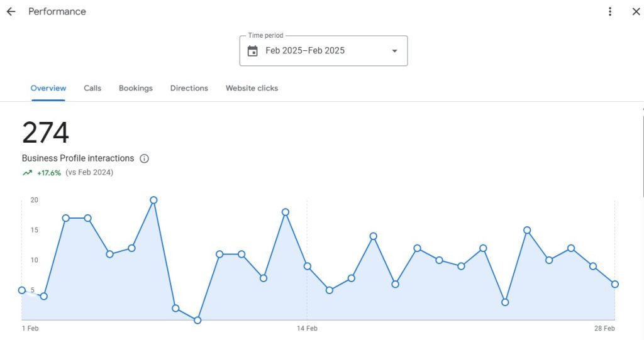Switch to the Calls tab
The image size is (644, 340).
click(92, 88)
